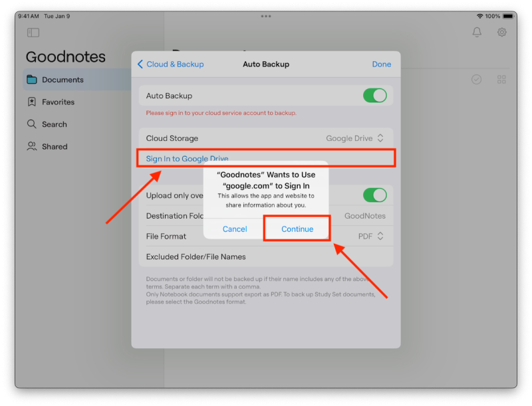Disable the Auto Backup toggle
Image resolution: width=532 pixels, height=406 pixels.
375,95
